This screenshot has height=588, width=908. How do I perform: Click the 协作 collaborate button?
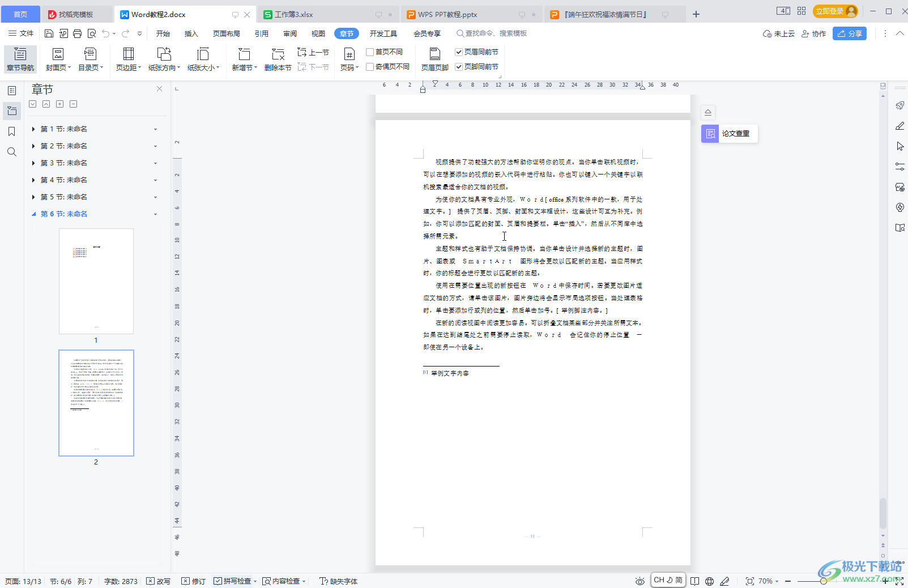click(814, 33)
